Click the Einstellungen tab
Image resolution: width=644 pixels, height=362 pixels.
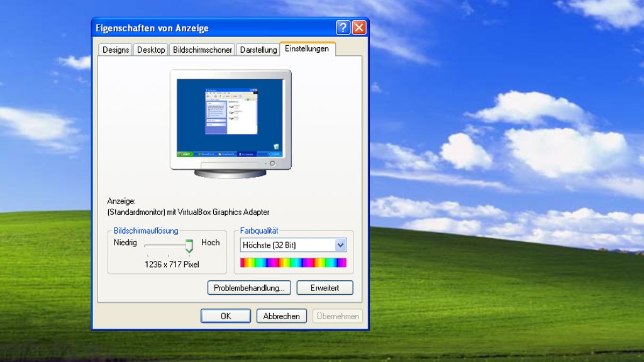coord(307,49)
